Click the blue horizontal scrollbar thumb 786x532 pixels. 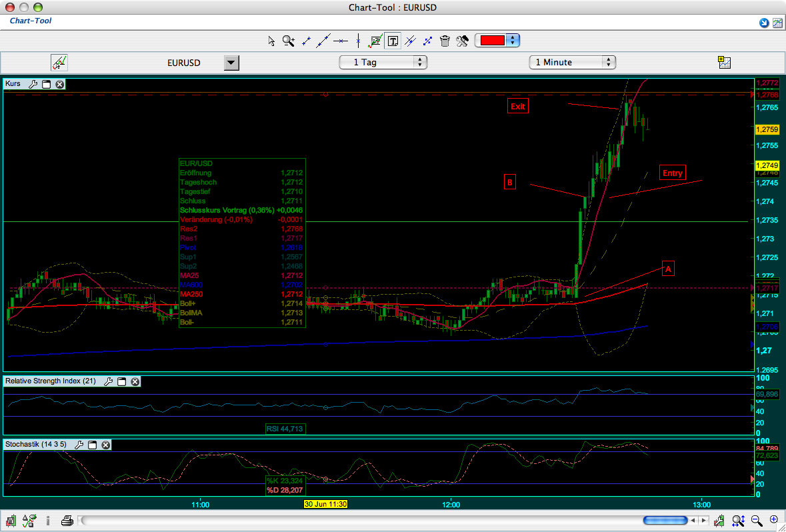point(664,520)
